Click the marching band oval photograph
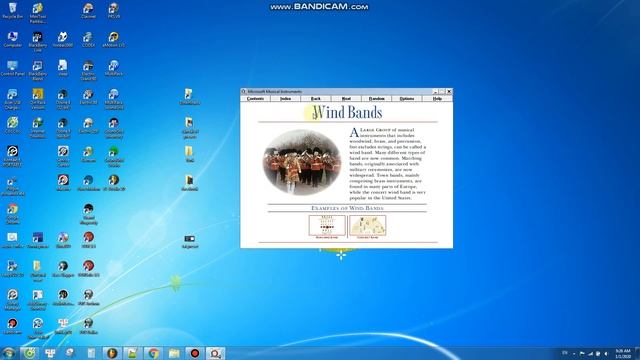 click(x=302, y=162)
